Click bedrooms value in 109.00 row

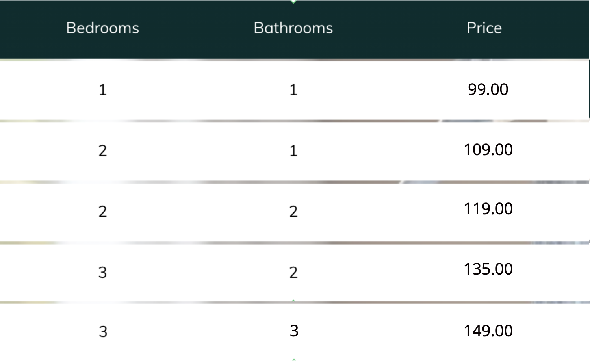(102, 150)
